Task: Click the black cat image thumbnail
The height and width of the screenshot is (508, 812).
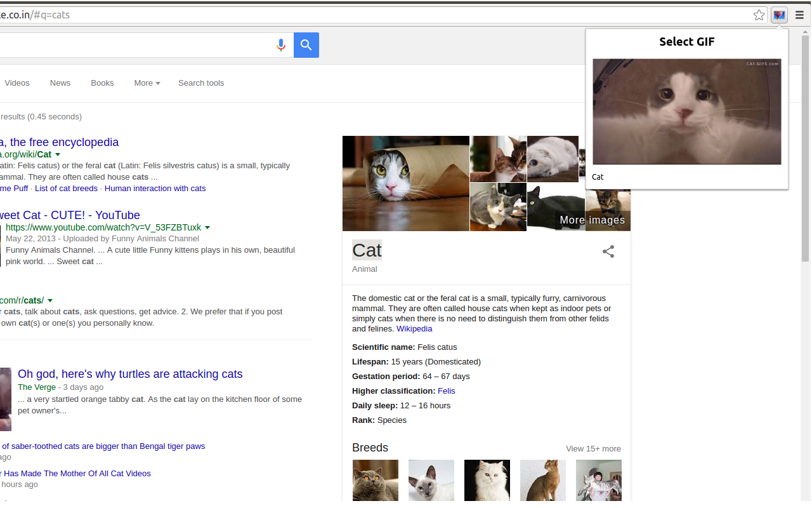Action: click(x=556, y=207)
